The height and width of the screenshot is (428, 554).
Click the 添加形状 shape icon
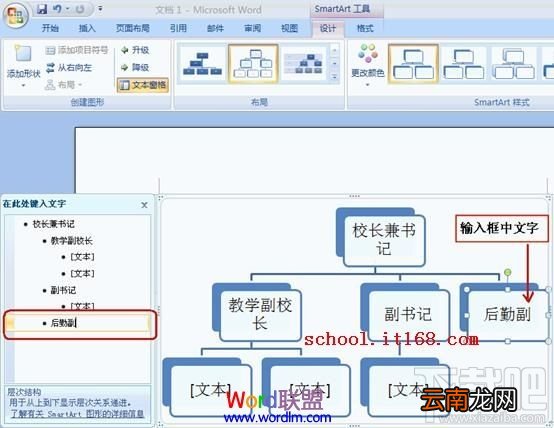coord(23,54)
